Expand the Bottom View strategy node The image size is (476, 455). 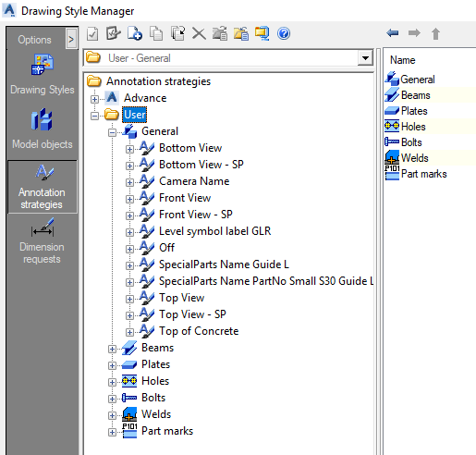tap(129, 149)
